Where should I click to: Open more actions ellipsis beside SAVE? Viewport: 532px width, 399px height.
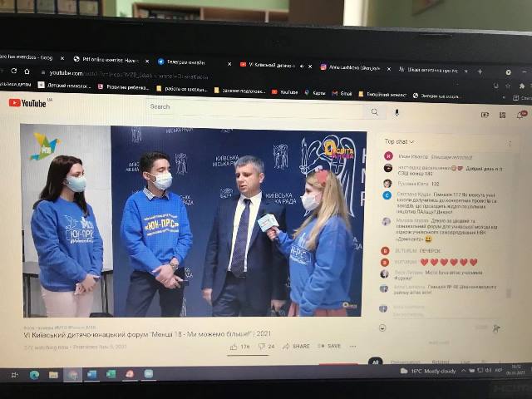355,346
